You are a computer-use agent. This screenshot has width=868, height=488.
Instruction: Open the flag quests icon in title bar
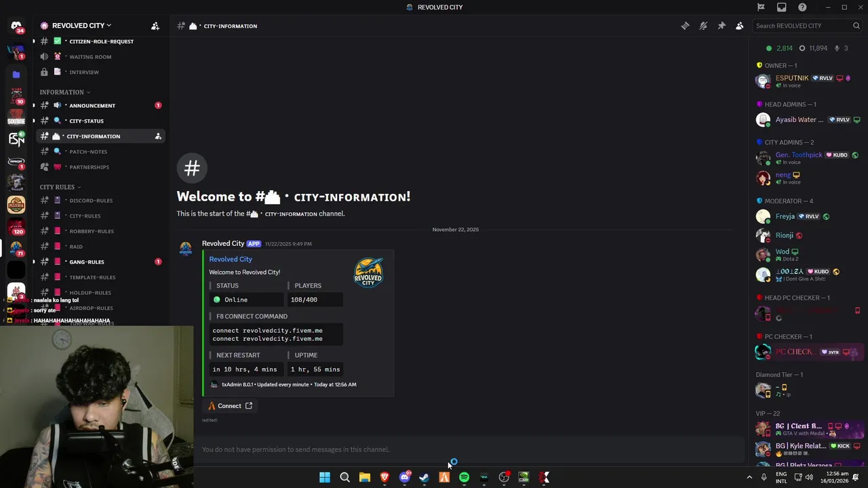pyautogui.click(x=761, y=7)
